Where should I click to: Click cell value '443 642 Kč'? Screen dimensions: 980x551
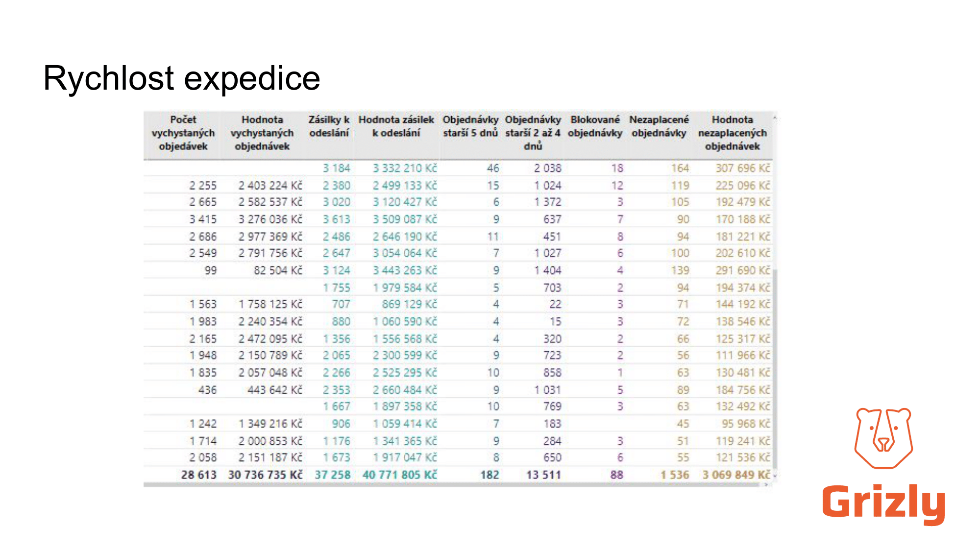275,390
